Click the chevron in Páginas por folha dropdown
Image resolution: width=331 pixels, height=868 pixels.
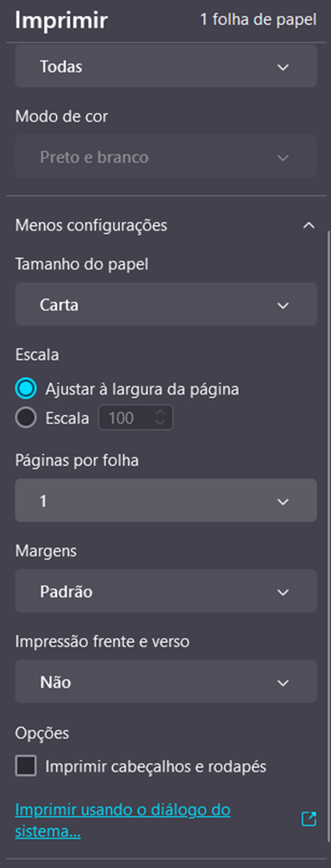(283, 501)
